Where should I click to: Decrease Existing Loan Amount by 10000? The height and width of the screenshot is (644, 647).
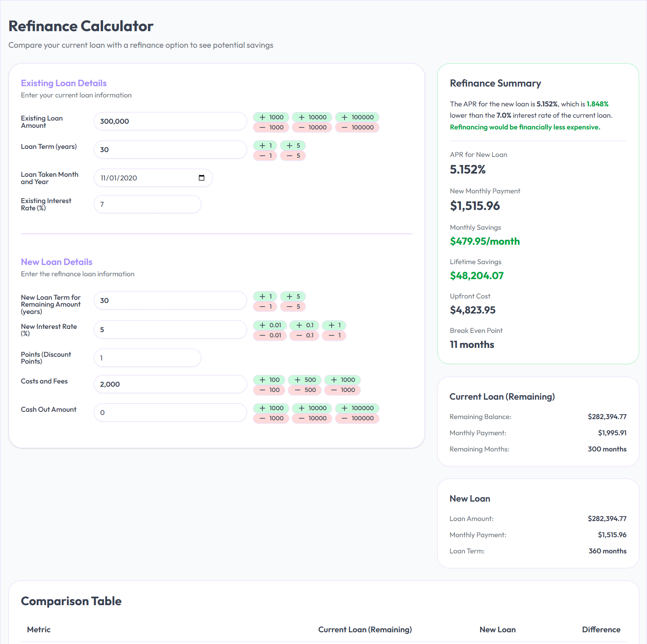312,127
